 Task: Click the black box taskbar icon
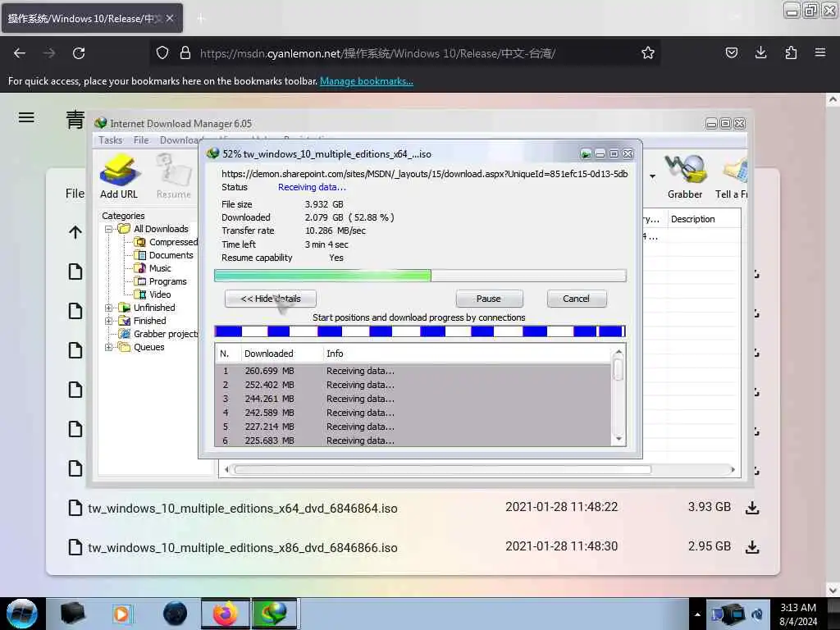point(73,614)
